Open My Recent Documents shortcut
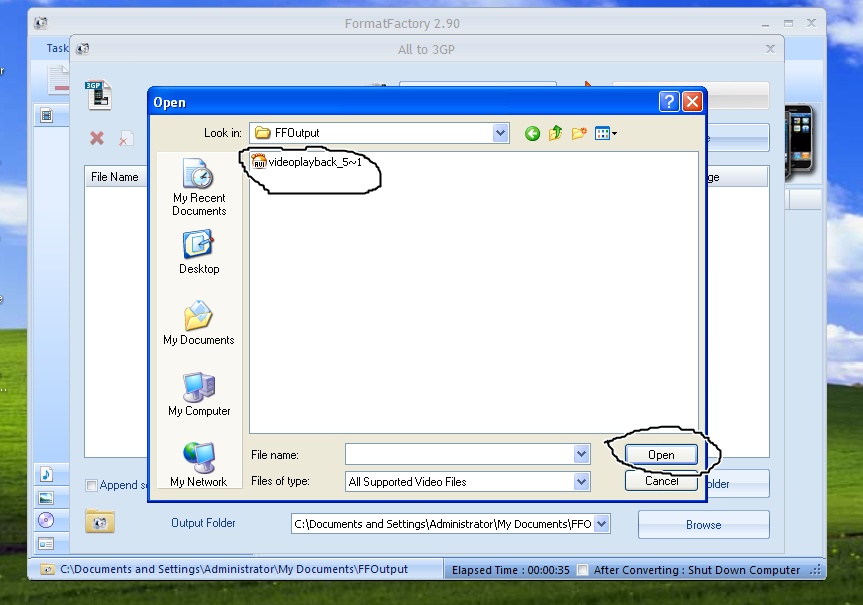The width and height of the screenshot is (863, 605). (x=199, y=187)
